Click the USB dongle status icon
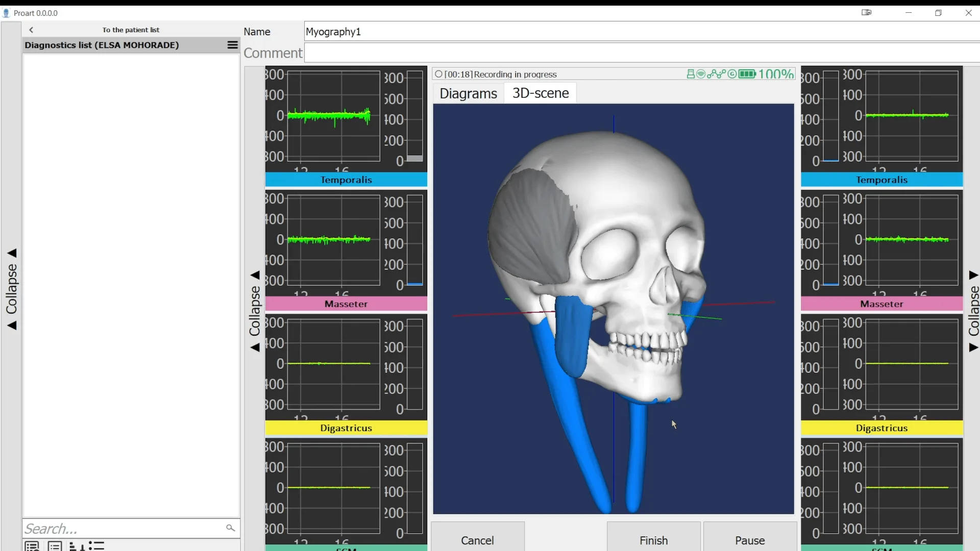Image resolution: width=980 pixels, height=551 pixels. pos(691,74)
